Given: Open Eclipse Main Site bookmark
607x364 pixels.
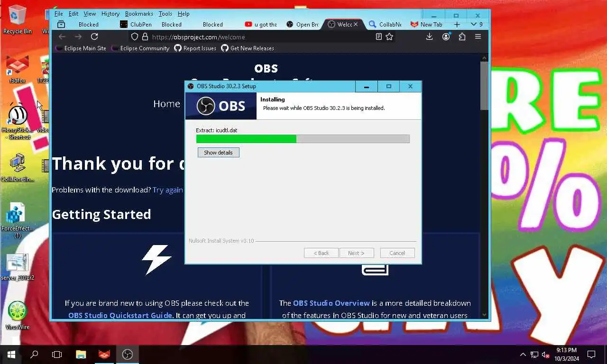Looking at the screenshot, I should pos(81,48).
